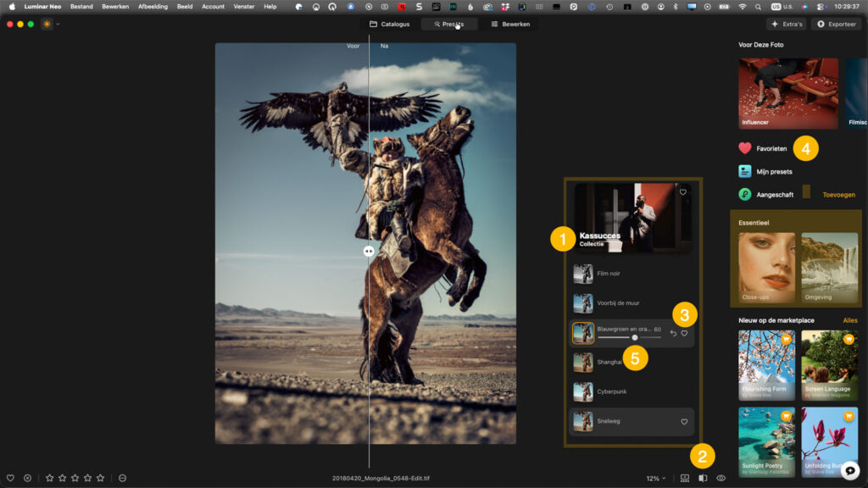Open the support chat bubble
Image resolution: width=868 pixels, height=488 pixels.
[x=850, y=471]
